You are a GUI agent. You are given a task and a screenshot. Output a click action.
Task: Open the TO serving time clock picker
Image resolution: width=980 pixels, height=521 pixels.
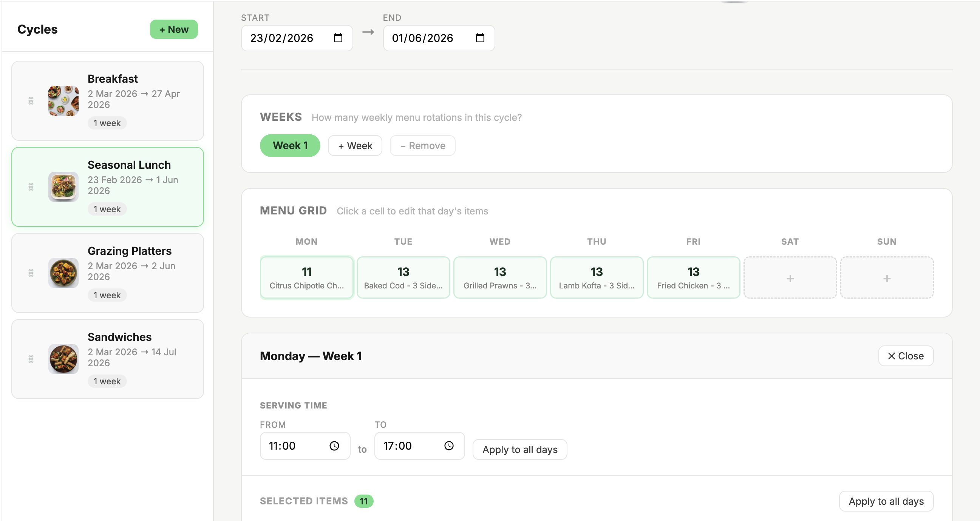coord(449,445)
